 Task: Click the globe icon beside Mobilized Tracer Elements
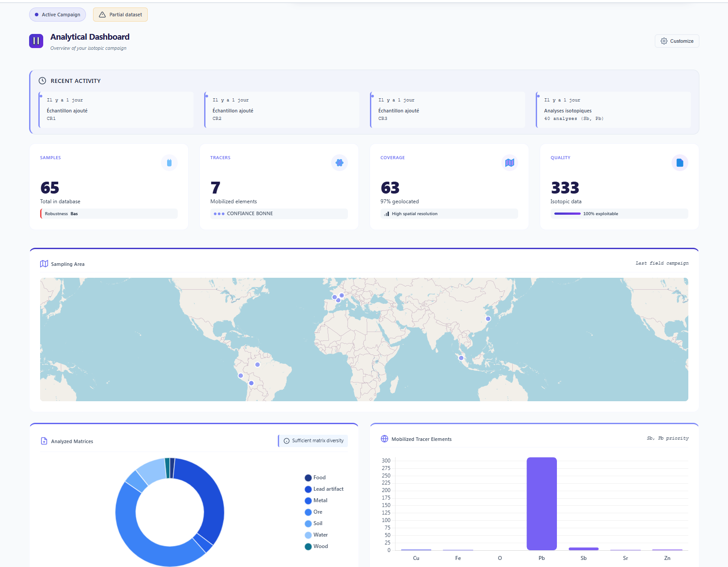click(385, 439)
